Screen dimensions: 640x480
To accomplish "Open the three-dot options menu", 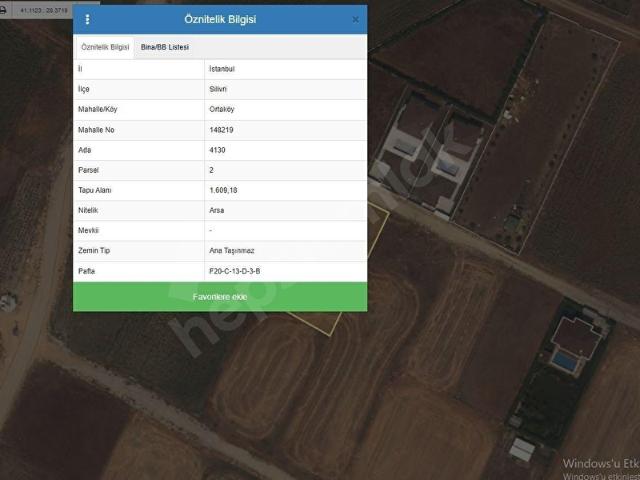I will (x=87, y=19).
